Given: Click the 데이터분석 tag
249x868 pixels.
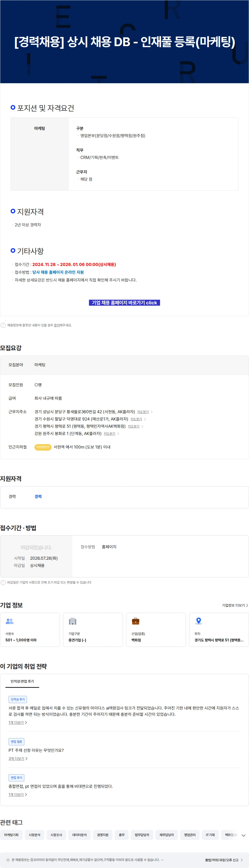Looking at the screenshot, I should pyautogui.click(x=80, y=835).
